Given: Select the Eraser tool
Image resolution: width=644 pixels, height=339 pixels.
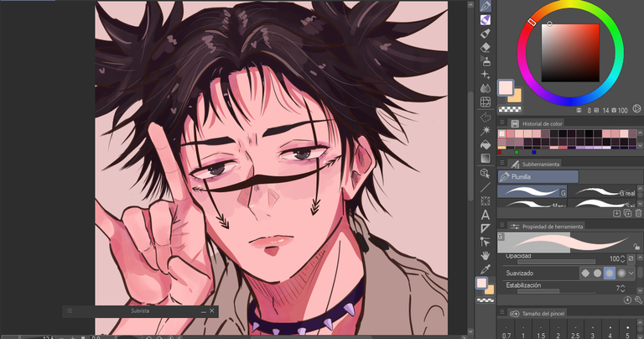Looking at the screenshot, I should (485, 47).
